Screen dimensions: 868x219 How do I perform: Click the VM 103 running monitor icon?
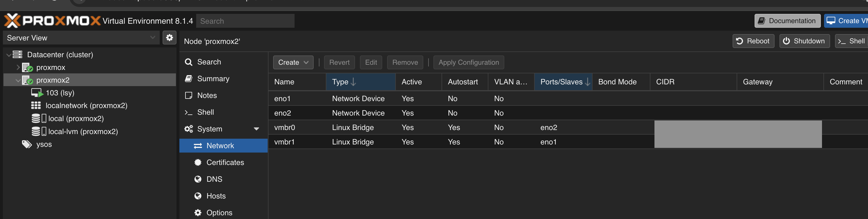37,93
